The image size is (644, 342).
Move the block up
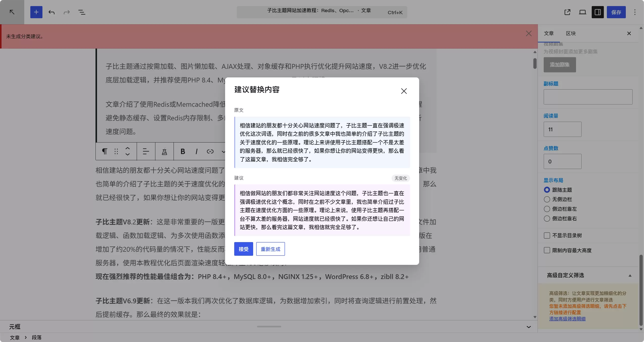tap(128, 148)
